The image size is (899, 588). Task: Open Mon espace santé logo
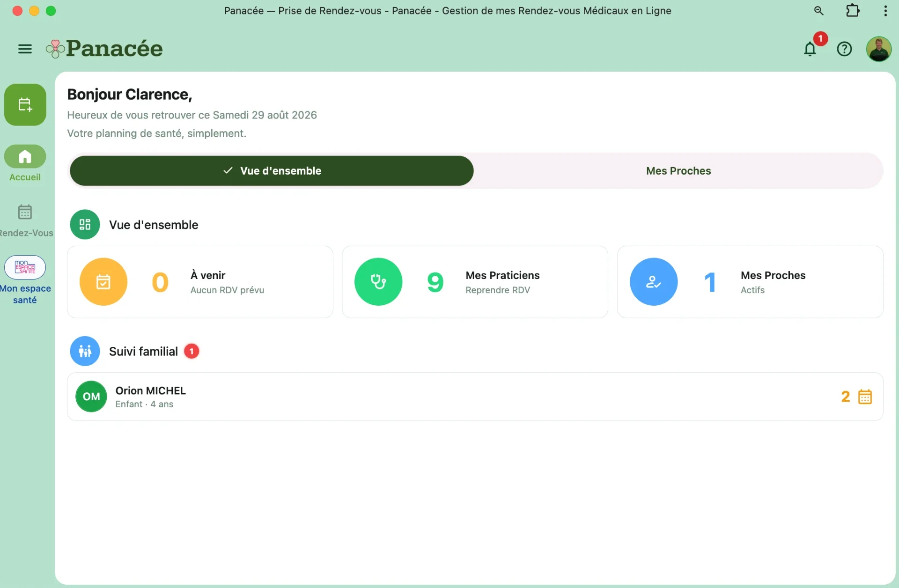(x=25, y=267)
